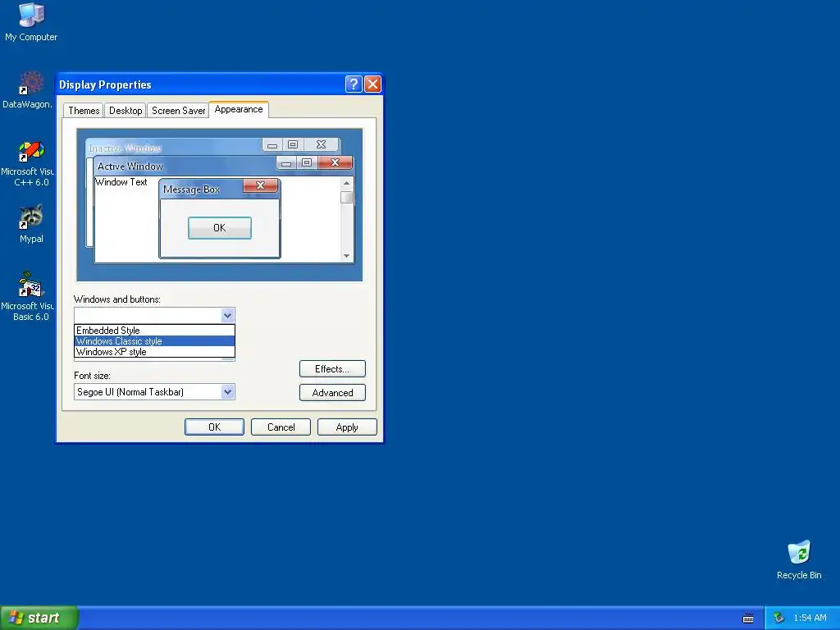
Task: Select the Mypal raccoon desktop icon
Action: coord(31,224)
